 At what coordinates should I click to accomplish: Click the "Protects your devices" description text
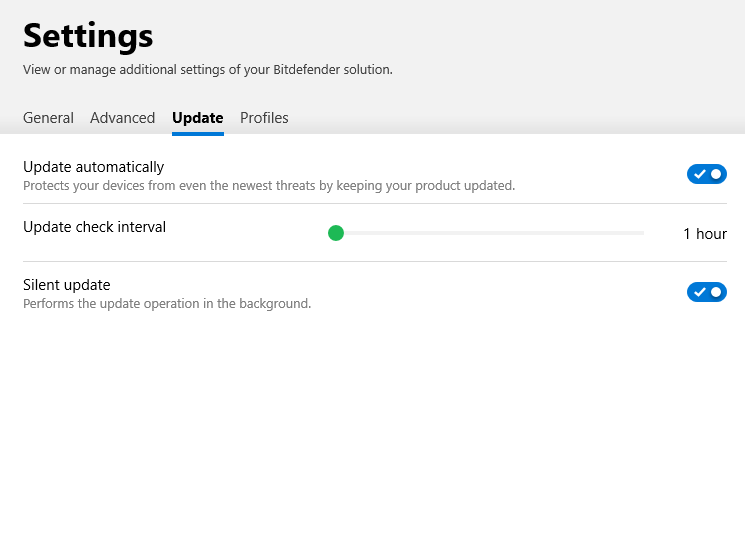click(x=268, y=185)
